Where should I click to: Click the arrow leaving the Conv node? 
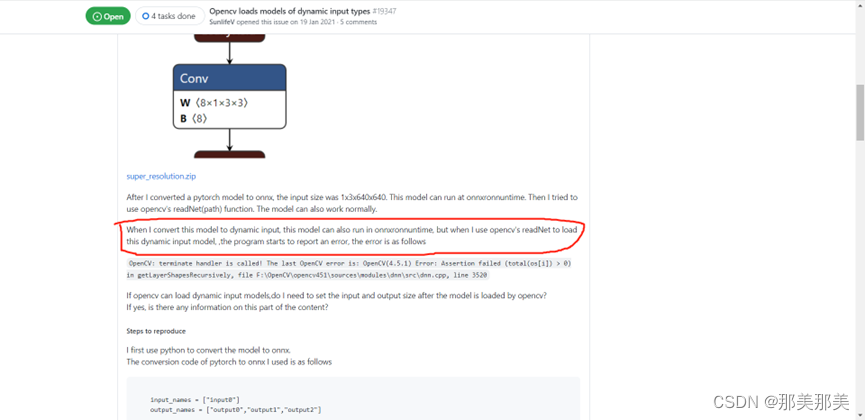point(229,140)
